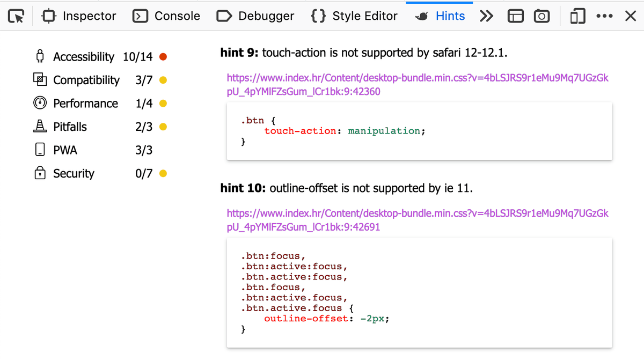644x361 pixels.
Task: Click the yellow status dot beside Compatibility
Action: pos(163,80)
